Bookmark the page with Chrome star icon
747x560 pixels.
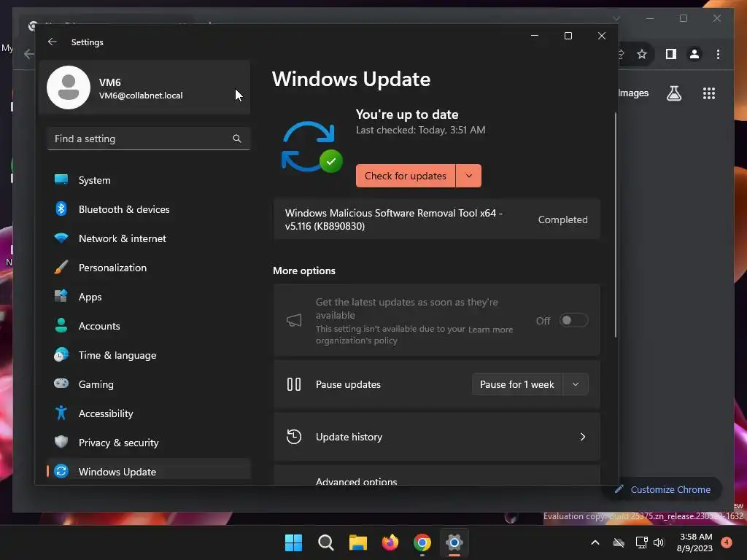[x=642, y=54]
